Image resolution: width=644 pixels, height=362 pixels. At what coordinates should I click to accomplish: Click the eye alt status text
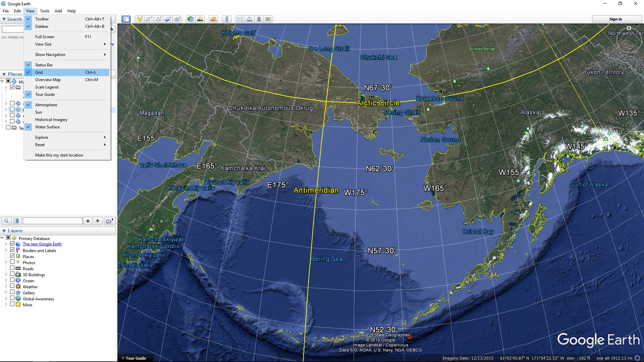pyautogui.click(x=614, y=358)
